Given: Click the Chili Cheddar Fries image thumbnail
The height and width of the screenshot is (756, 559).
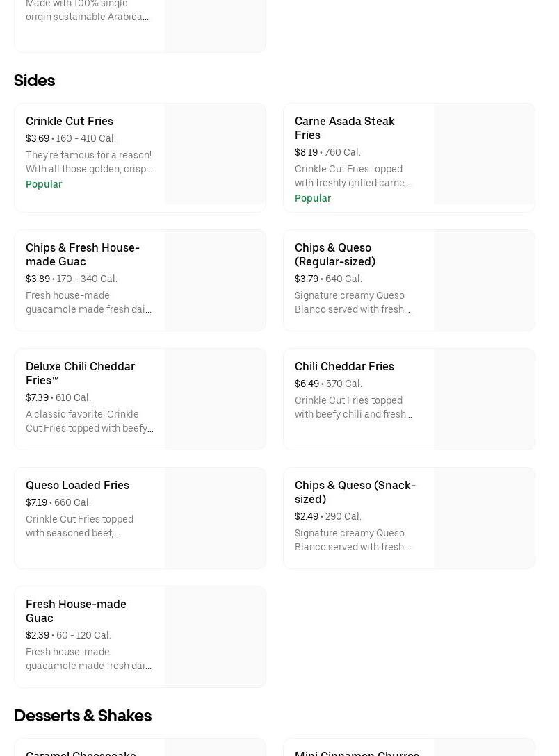Looking at the screenshot, I should [485, 400].
